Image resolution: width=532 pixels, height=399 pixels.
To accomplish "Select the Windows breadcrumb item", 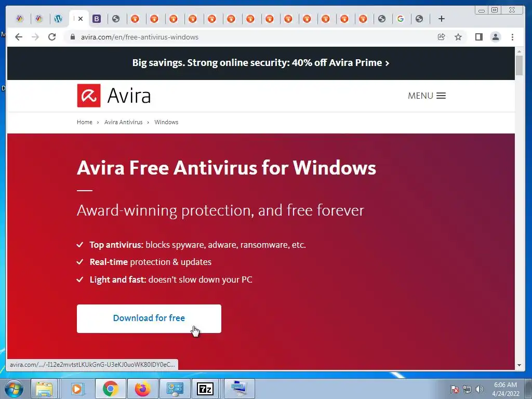I will coord(166,122).
